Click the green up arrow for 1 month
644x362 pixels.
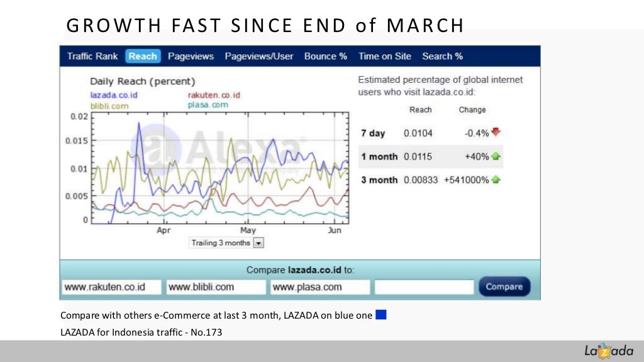[496, 156]
